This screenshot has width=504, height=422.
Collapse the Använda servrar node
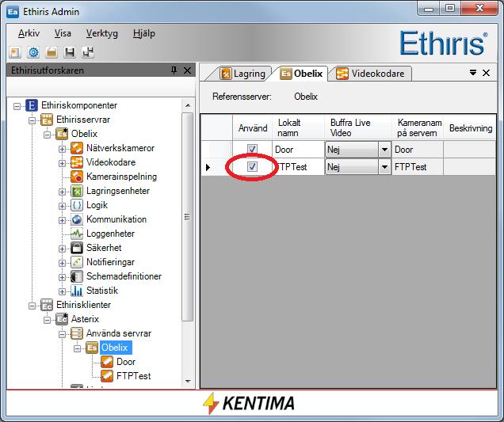tap(62, 334)
